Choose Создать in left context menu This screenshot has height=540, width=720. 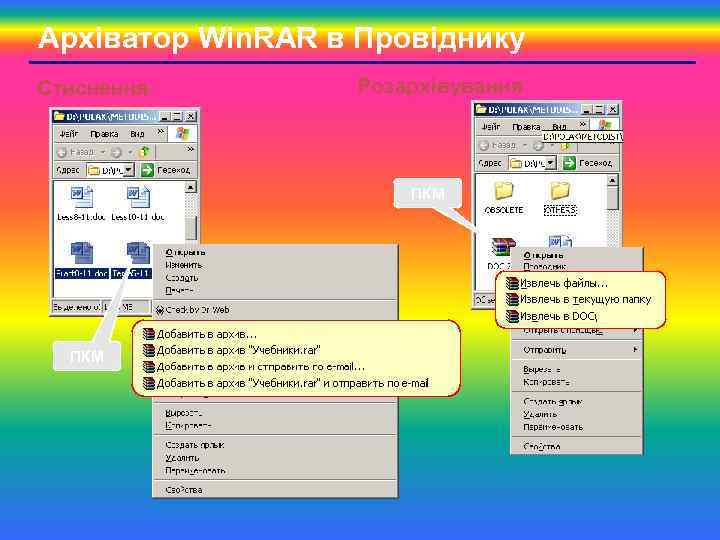click(275, 278)
